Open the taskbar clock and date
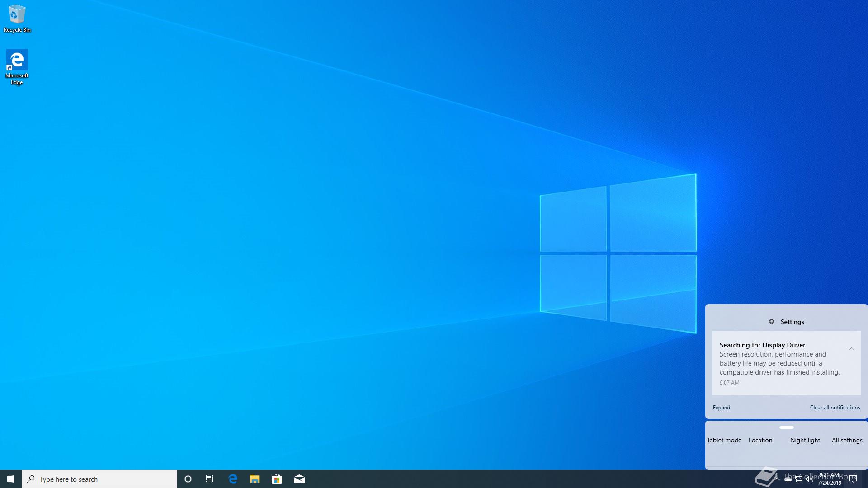Screen dimensions: 868x488 coord(830,479)
